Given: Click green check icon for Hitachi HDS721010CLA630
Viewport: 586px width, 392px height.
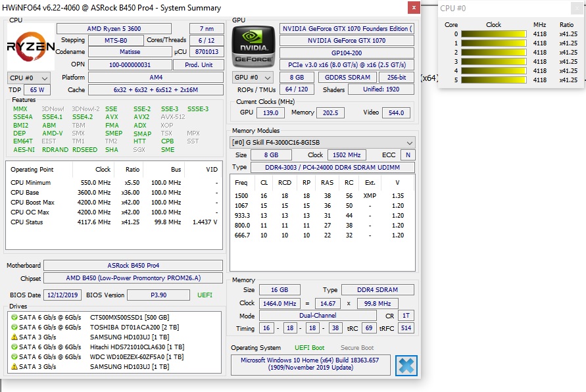Looking at the screenshot, I should point(14,347).
